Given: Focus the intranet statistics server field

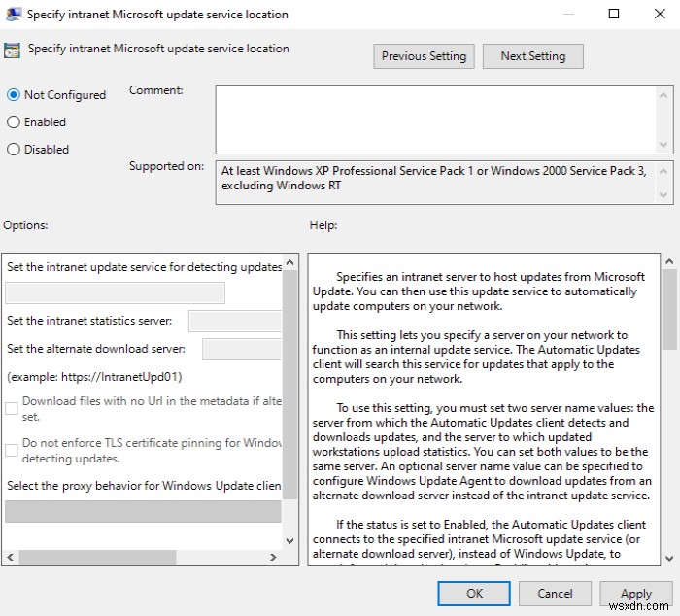Looking at the screenshot, I should (235, 321).
